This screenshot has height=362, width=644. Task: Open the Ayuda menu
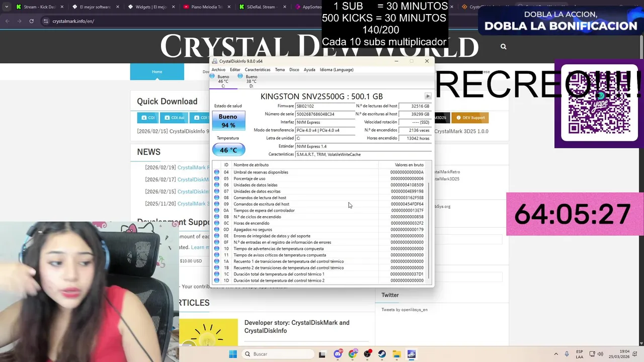[x=309, y=70]
